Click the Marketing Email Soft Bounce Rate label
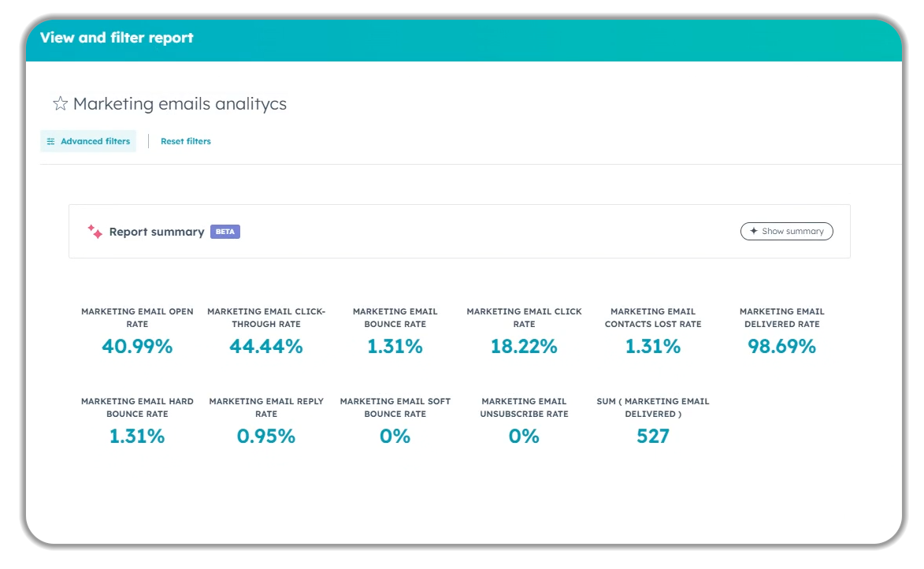This screenshot has width=924, height=569. (395, 407)
